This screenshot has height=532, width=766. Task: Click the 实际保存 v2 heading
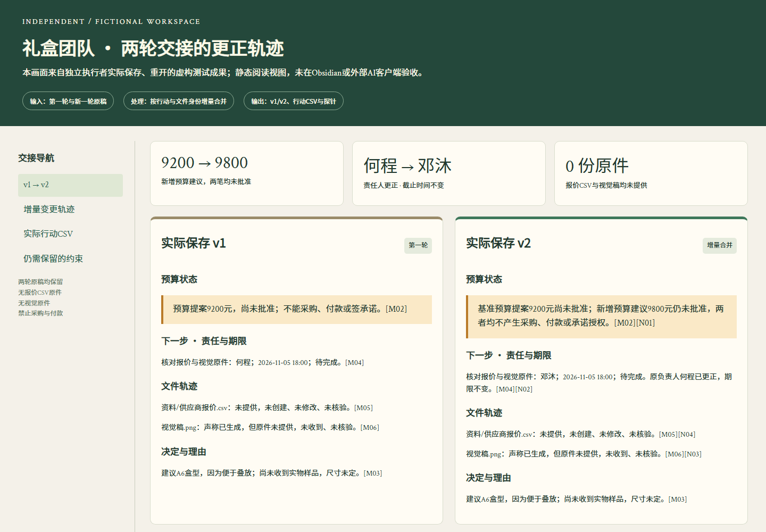tap(498, 244)
